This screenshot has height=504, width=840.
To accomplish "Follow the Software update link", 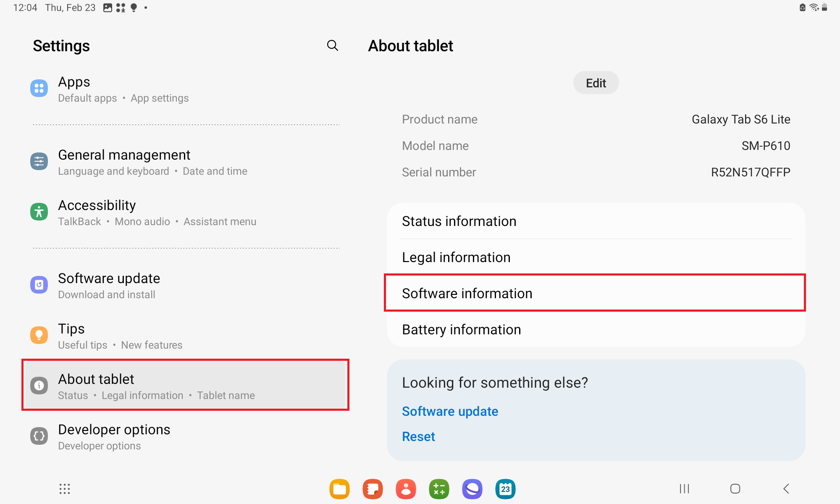I will click(450, 411).
